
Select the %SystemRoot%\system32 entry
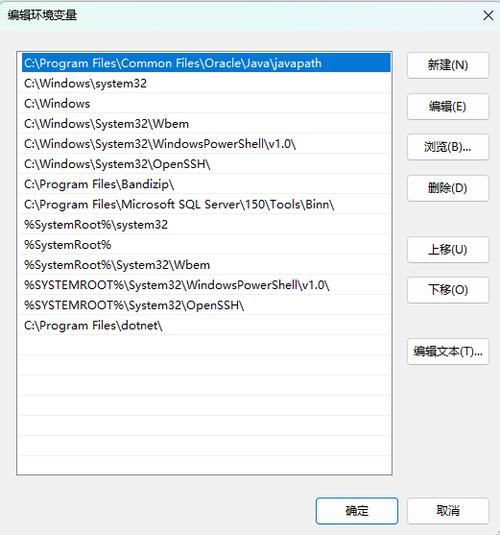coord(206,225)
